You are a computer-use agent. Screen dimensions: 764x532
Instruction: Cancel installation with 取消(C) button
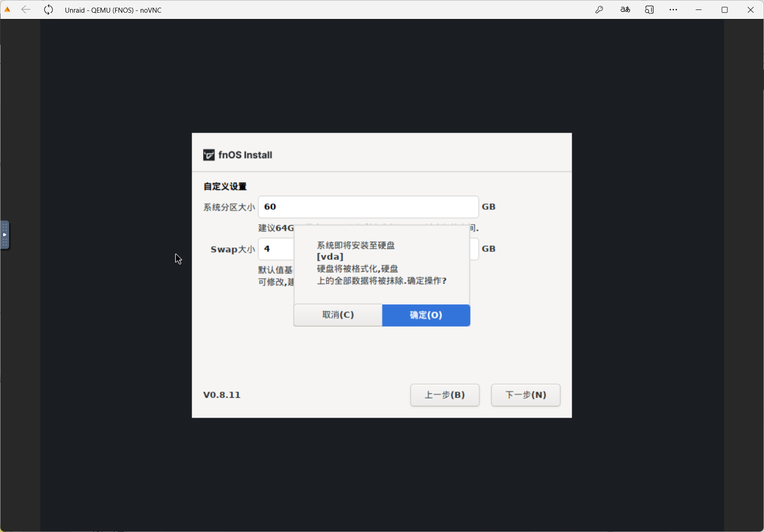click(x=338, y=315)
